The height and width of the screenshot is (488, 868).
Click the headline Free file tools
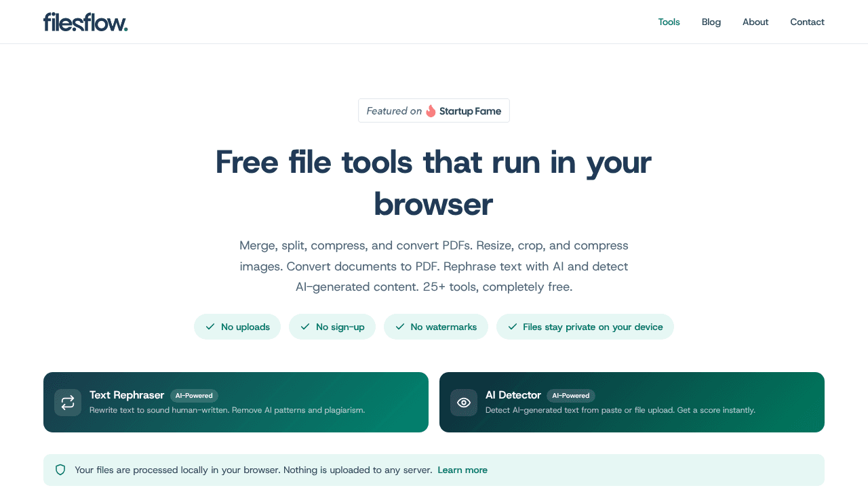[434, 183]
